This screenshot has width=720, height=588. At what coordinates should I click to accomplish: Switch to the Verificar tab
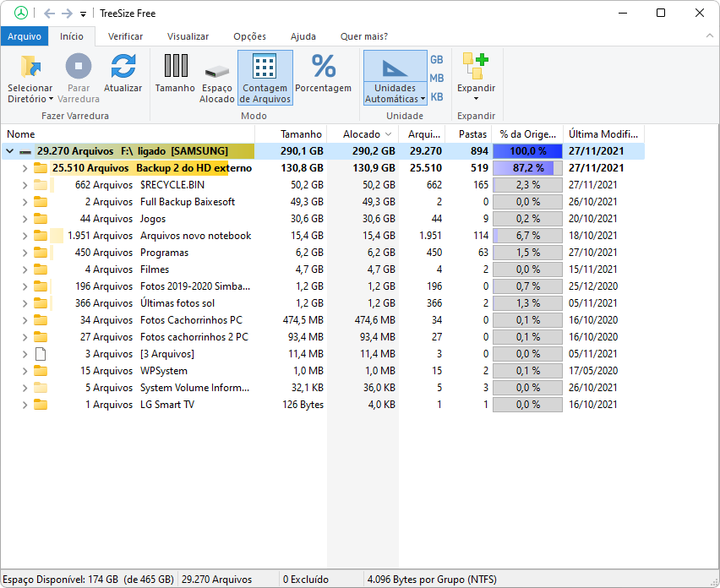pyautogui.click(x=125, y=36)
